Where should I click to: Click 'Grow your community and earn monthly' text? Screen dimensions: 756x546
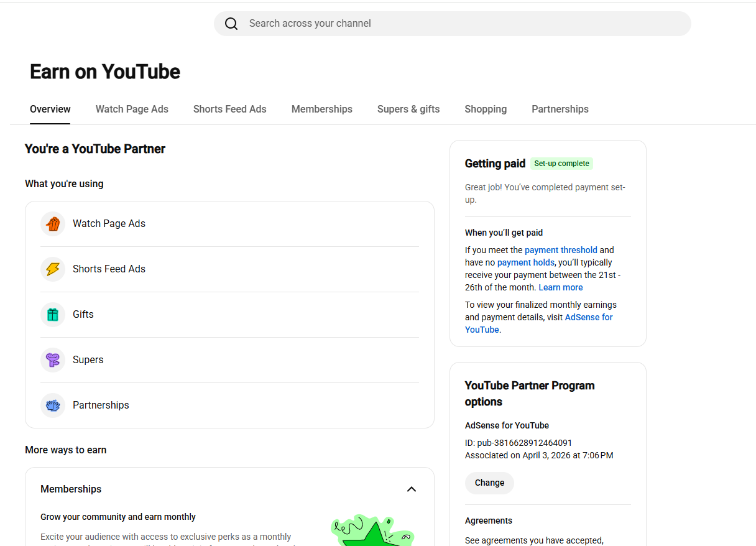[x=118, y=517]
